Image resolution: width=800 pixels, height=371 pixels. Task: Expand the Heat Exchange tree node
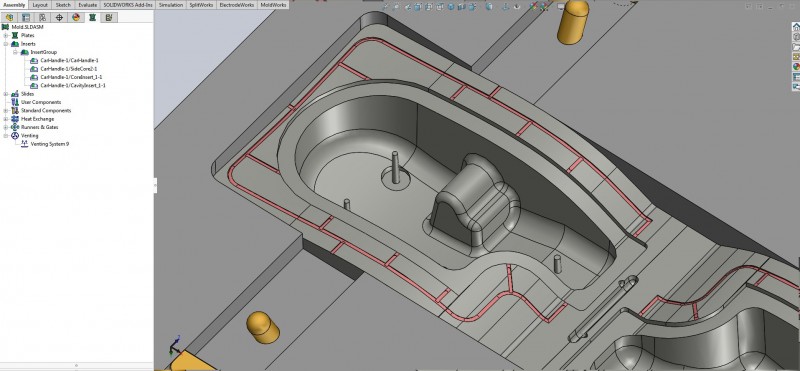tap(6, 119)
